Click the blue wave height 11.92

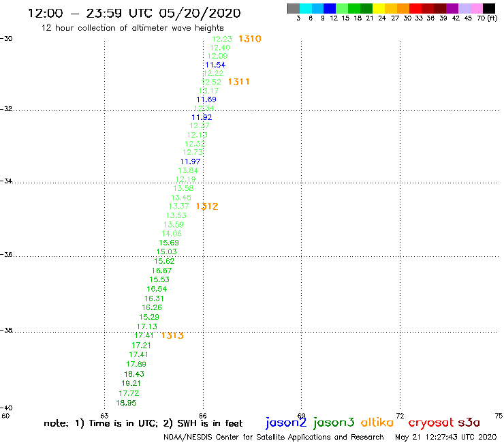[202, 117]
